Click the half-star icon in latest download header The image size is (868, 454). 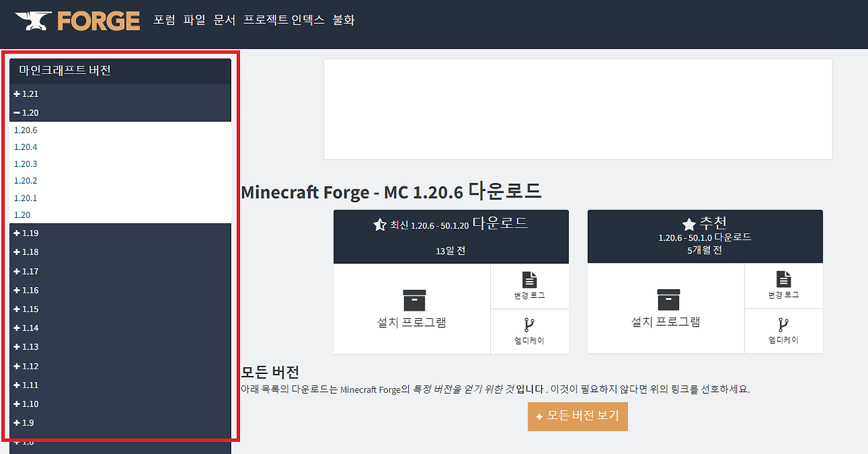tap(380, 225)
